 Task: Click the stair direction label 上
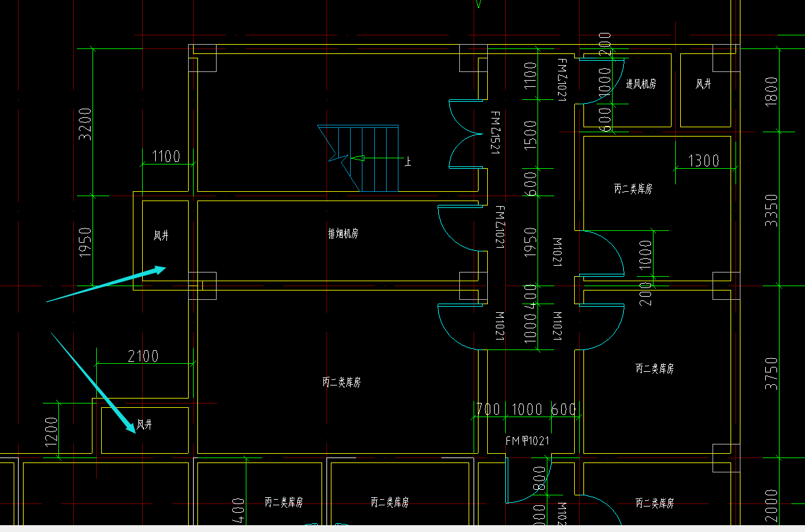[408, 162]
